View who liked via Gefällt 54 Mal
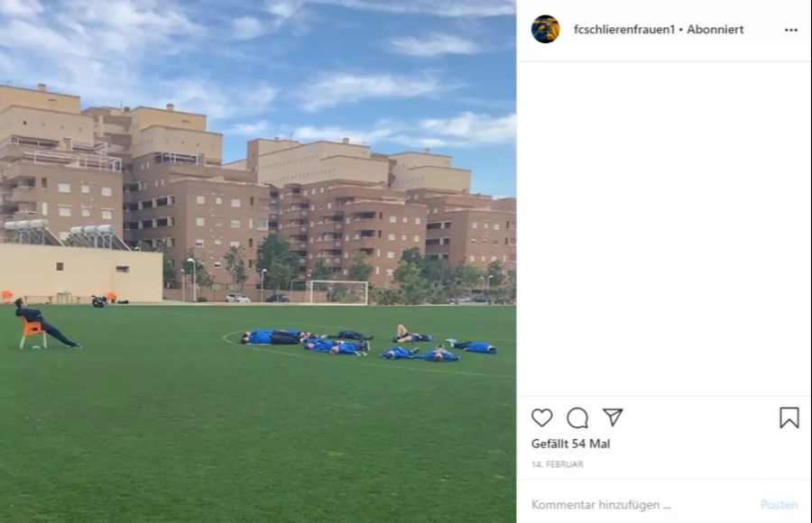 tap(571, 444)
